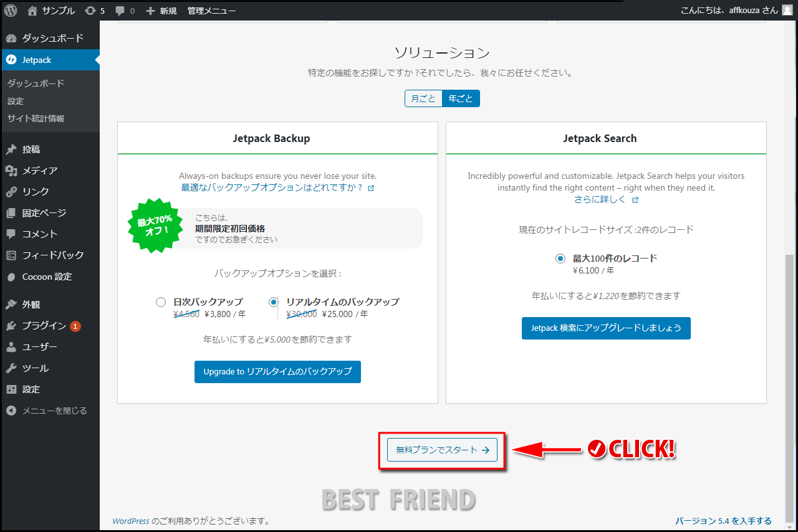
Task: Click the 新規 plus button
Action: coord(161,11)
